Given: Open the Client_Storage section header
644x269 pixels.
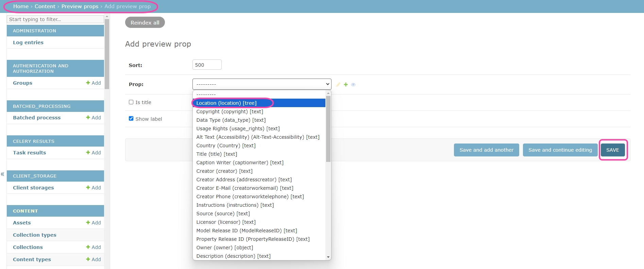Looking at the screenshot, I should click(35, 176).
